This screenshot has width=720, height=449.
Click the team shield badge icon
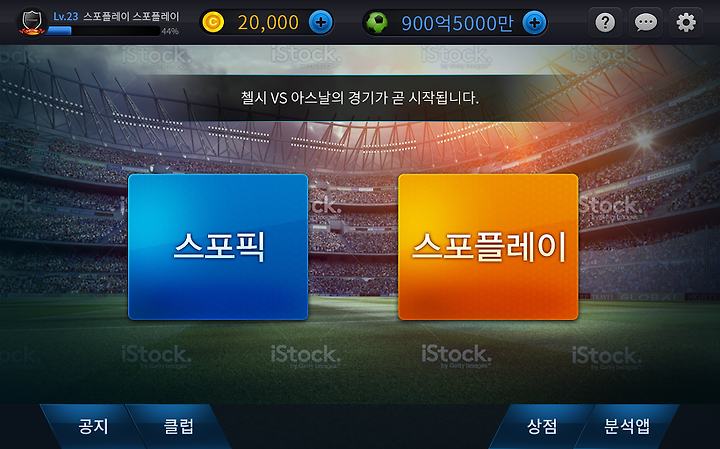pyautogui.click(x=32, y=22)
